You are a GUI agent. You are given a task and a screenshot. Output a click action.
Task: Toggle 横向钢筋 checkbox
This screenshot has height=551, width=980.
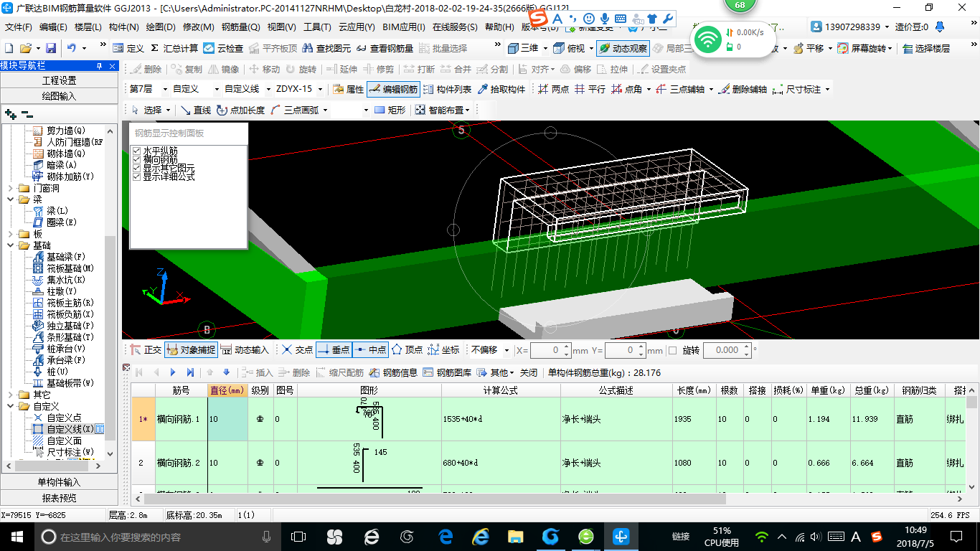pos(136,159)
